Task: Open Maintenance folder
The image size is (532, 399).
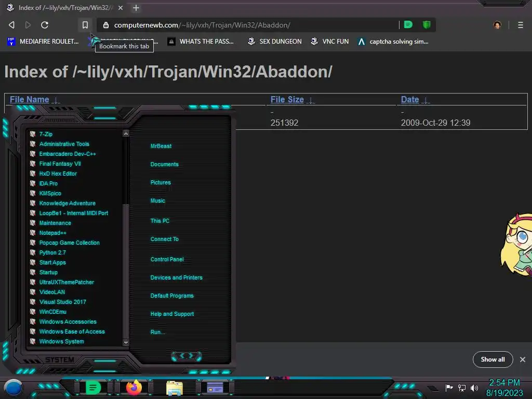Action: pos(55,222)
